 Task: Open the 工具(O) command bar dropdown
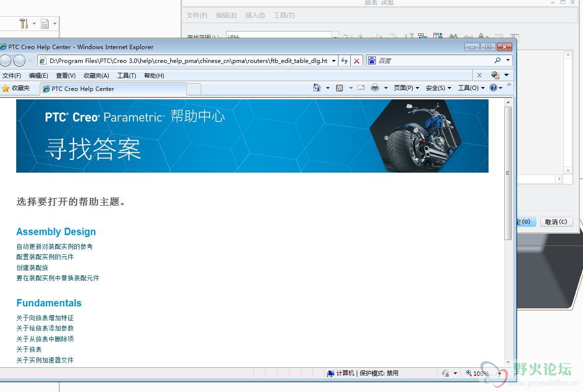click(x=471, y=88)
